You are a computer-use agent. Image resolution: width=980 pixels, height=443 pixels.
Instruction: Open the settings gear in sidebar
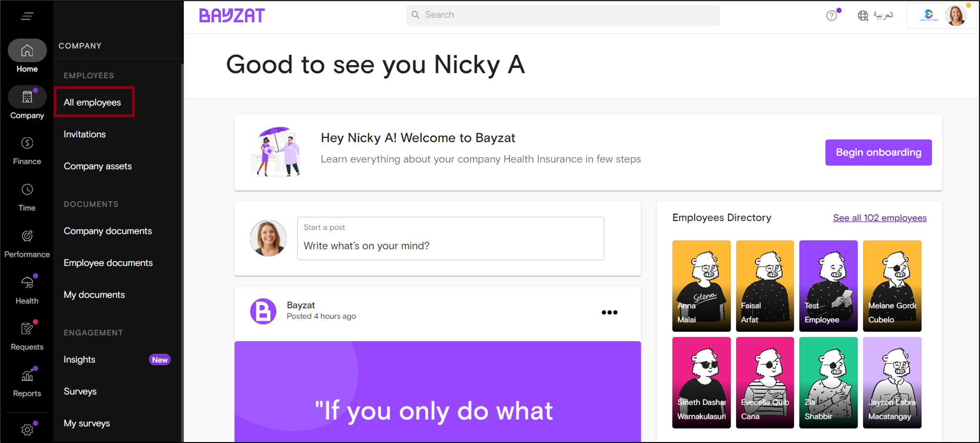27,429
